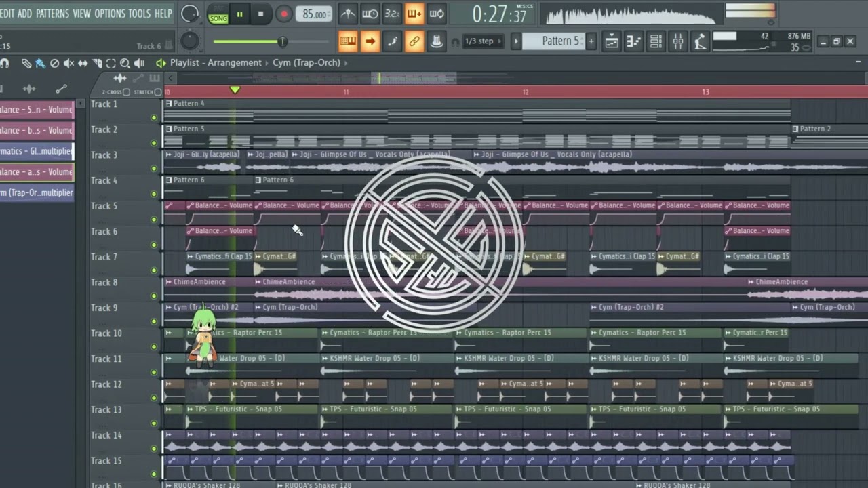Pause playback with the pause button
Screen dimensions: 868x488
[x=239, y=14]
